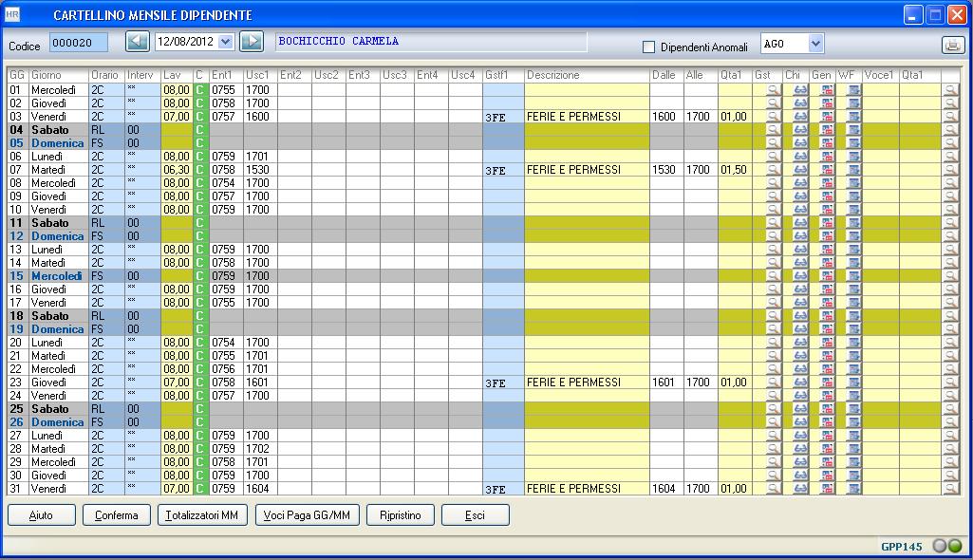
Task: Open Voci Paga GG/MM
Action: 308,515
